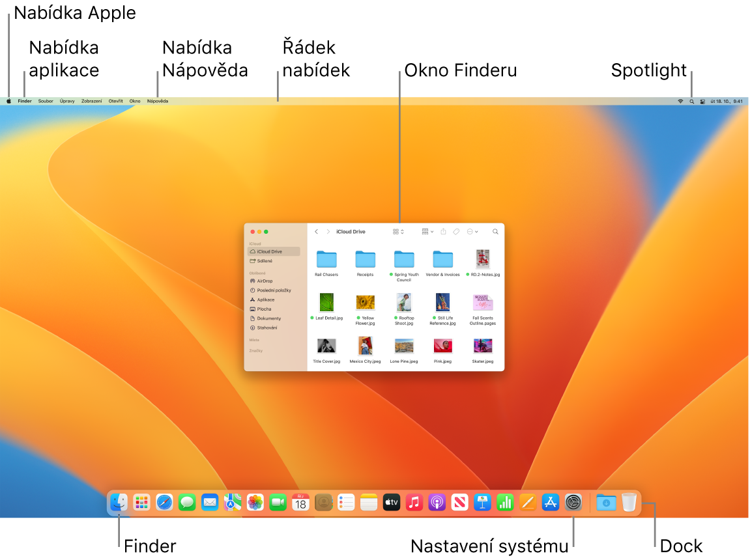
Task: Launch Maps from the Dock
Action: pyautogui.click(x=233, y=502)
